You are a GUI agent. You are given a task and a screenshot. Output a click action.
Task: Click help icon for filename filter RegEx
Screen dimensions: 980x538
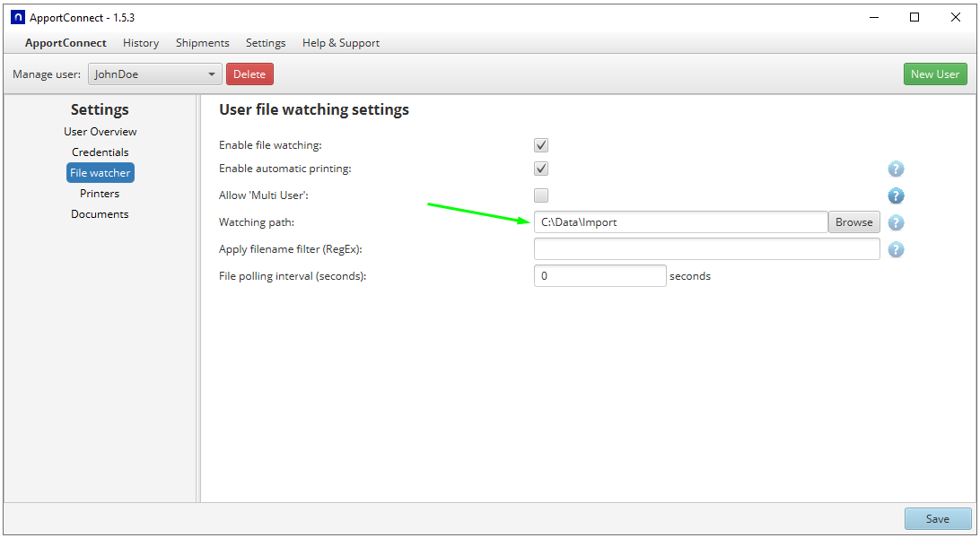[x=896, y=249]
